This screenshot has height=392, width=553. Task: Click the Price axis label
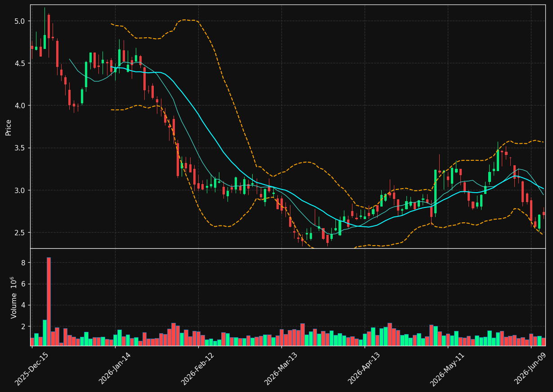click(9, 127)
